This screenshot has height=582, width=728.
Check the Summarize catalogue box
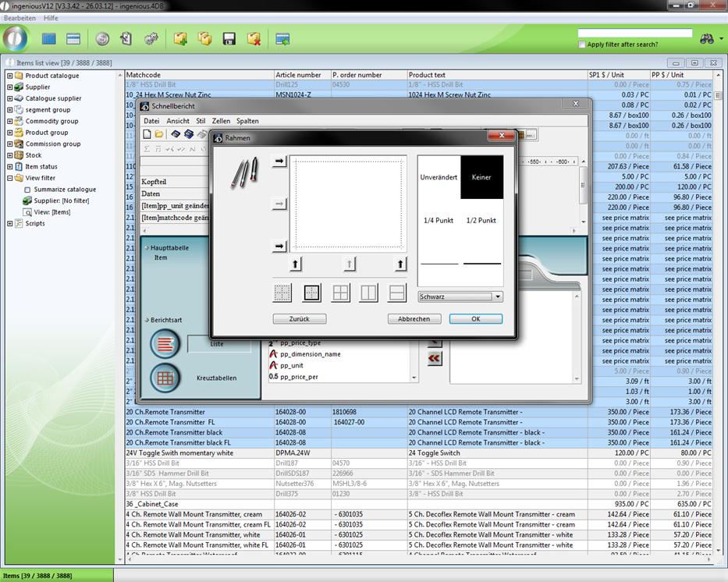click(27, 190)
